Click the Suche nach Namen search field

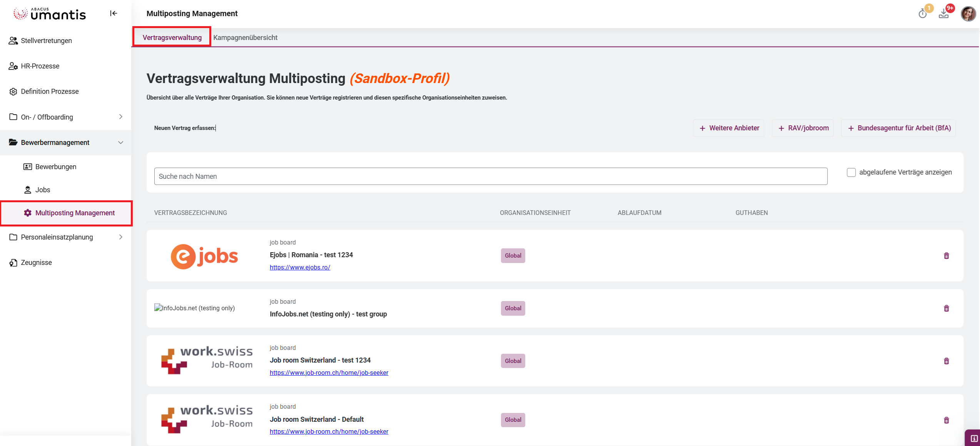coord(491,176)
